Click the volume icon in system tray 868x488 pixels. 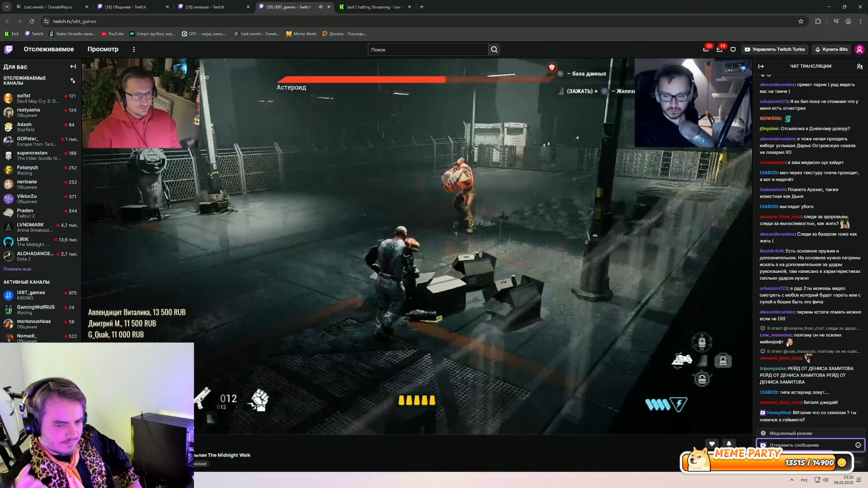point(826,480)
